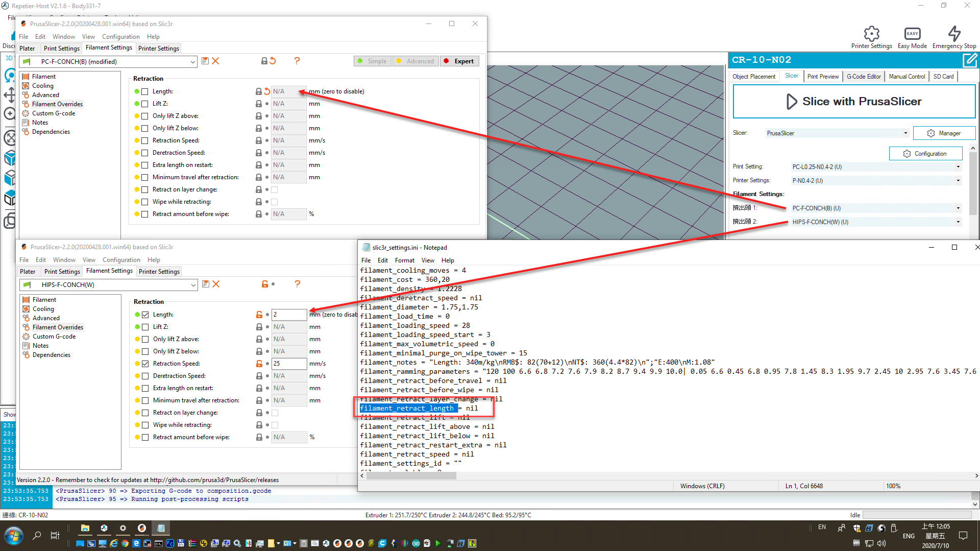Image resolution: width=980 pixels, height=551 pixels.
Task: Switch to Print Settings tab in lower PrusaSlicer
Action: point(62,272)
